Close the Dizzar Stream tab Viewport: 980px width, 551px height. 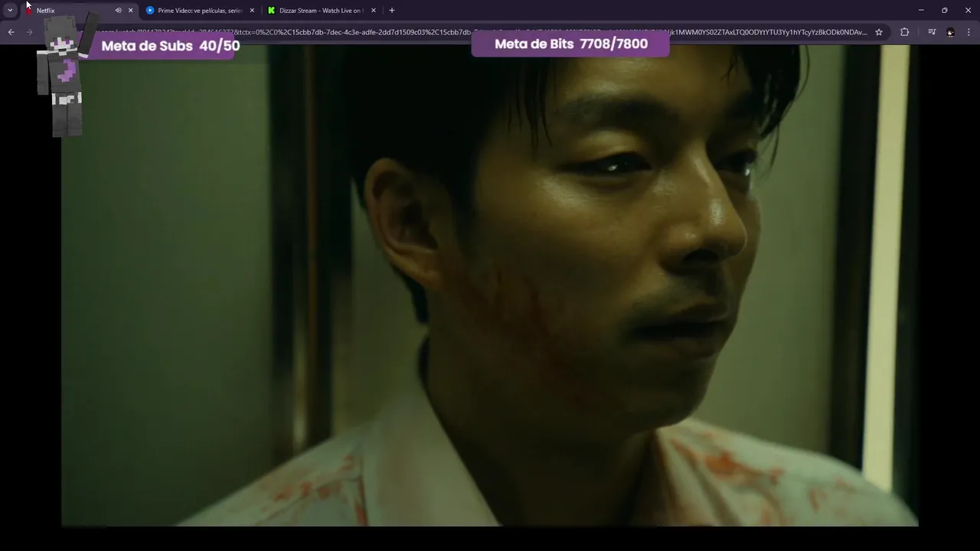[374, 11]
